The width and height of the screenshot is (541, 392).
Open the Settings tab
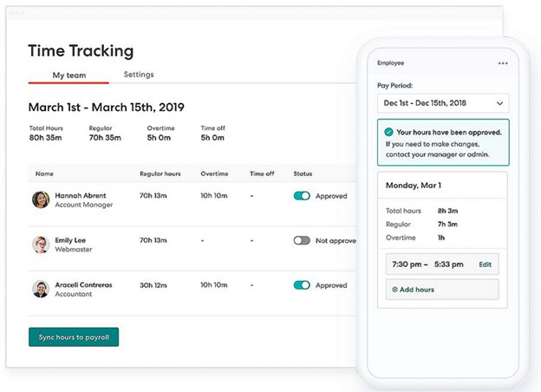(x=139, y=75)
